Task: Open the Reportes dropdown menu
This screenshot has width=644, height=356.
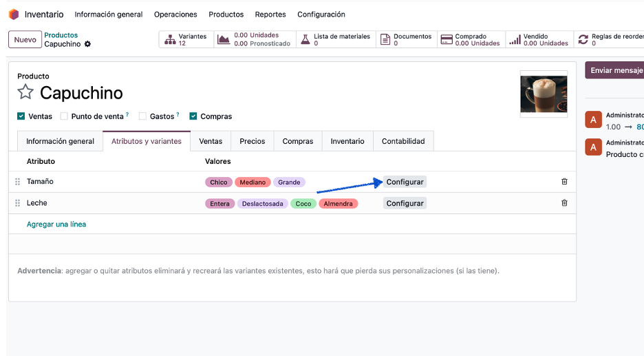Action: [x=270, y=14]
